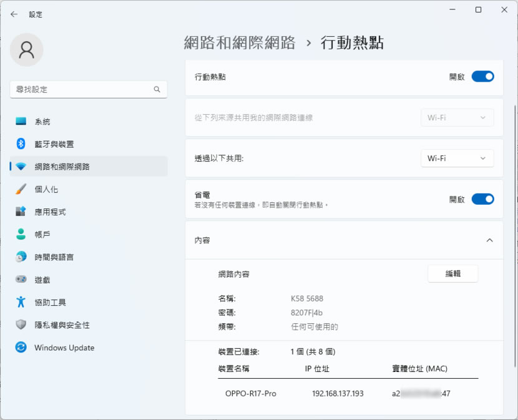Open 隱私權與安全性 settings
Screen dimensions: 518x420
[x=89, y=325]
